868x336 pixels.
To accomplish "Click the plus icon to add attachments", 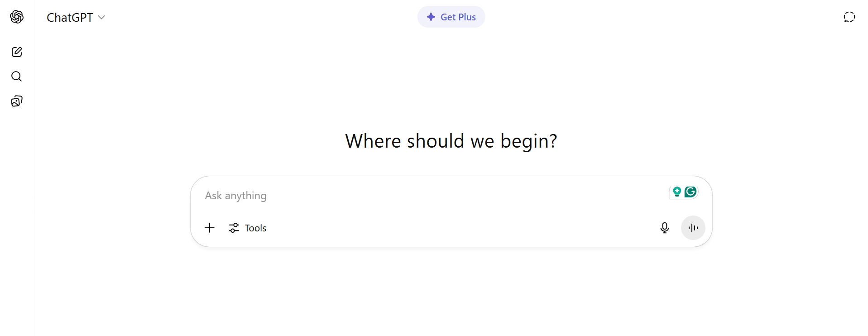I will click(210, 228).
